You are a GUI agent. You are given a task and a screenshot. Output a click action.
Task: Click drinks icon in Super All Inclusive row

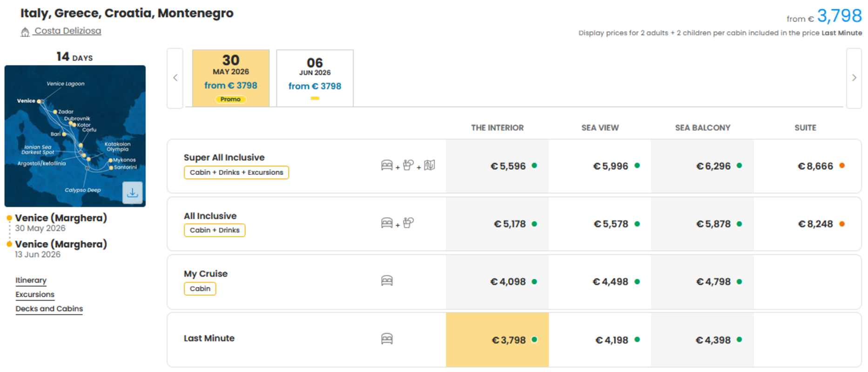pyautogui.click(x=408, y=165)
